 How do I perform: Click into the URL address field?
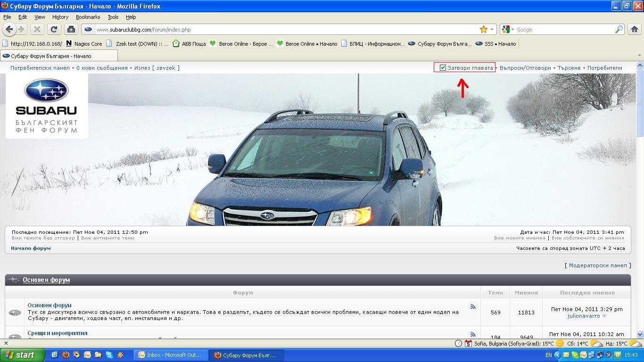pyautogui.click(x=287, y=29)
